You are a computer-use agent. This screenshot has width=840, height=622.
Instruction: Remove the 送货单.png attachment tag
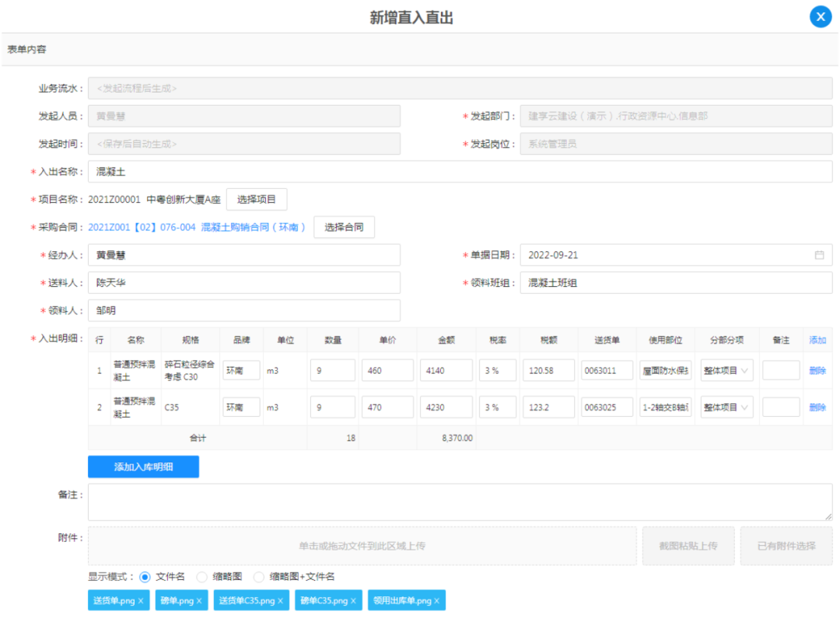[x=141, y=601]
